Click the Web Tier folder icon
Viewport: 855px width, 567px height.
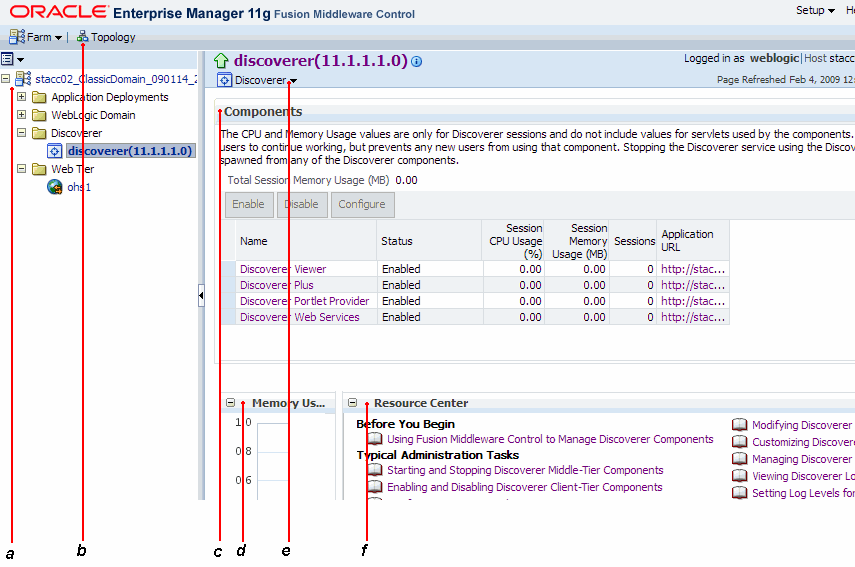tap(39, 169)
